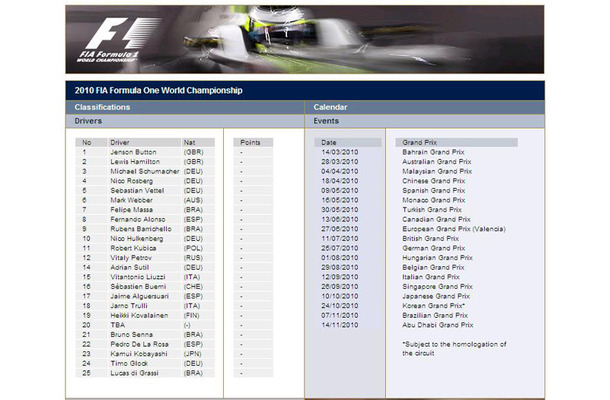Screen dimensions: 610x400
Task: Select driver Vitaly Petrov
Action: [131, 258]
